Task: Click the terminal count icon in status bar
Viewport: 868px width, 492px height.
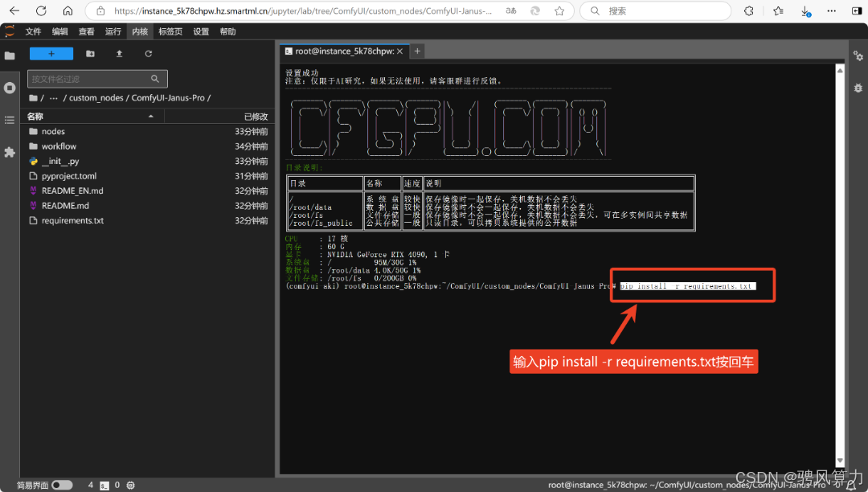Action: point(104,486)
